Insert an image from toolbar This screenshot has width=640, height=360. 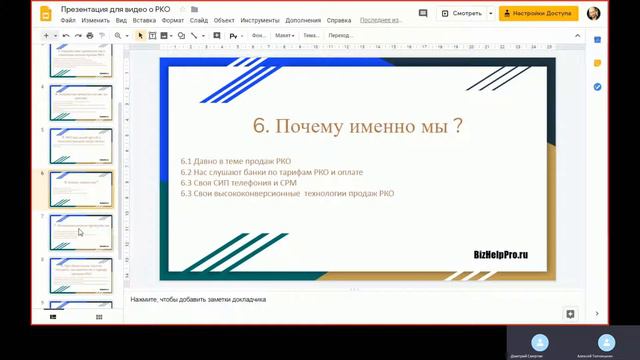click(x=164, y=36)
